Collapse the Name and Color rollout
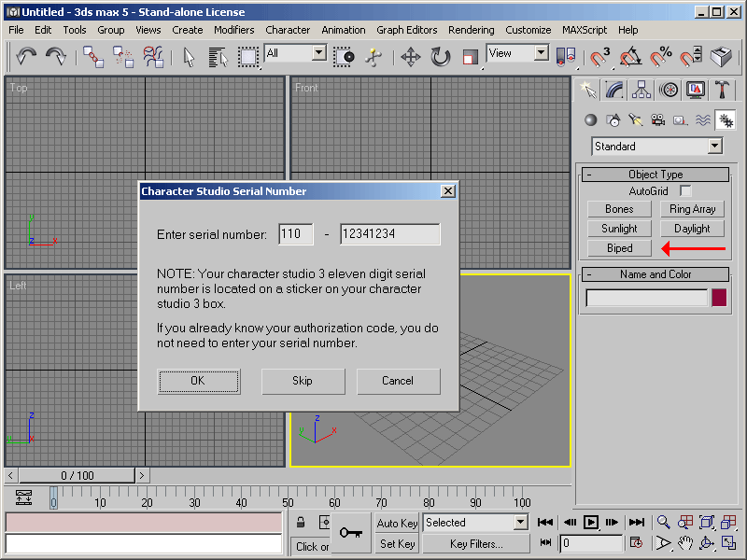747x560 pixels. pyautogui.click(x=655, y=274)
